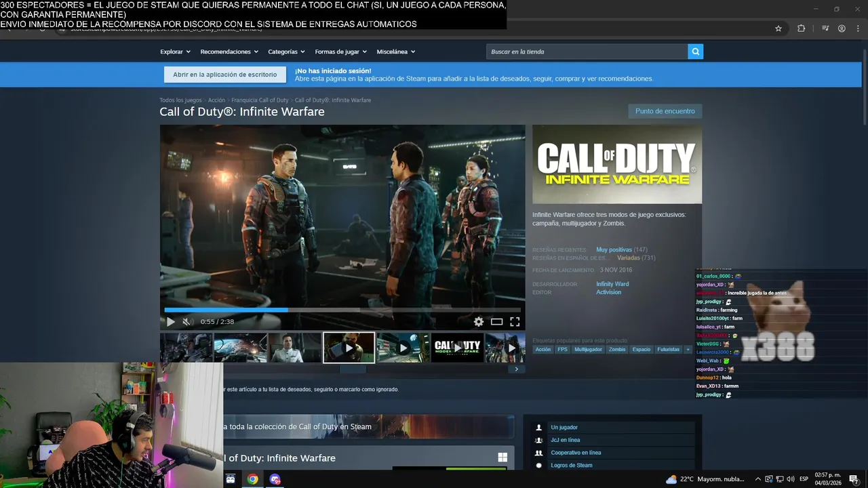Open the video settings gear
Image resolution: width=868 pixels, height=488 pixels.
pyautogui.click(x=479, y=322)
